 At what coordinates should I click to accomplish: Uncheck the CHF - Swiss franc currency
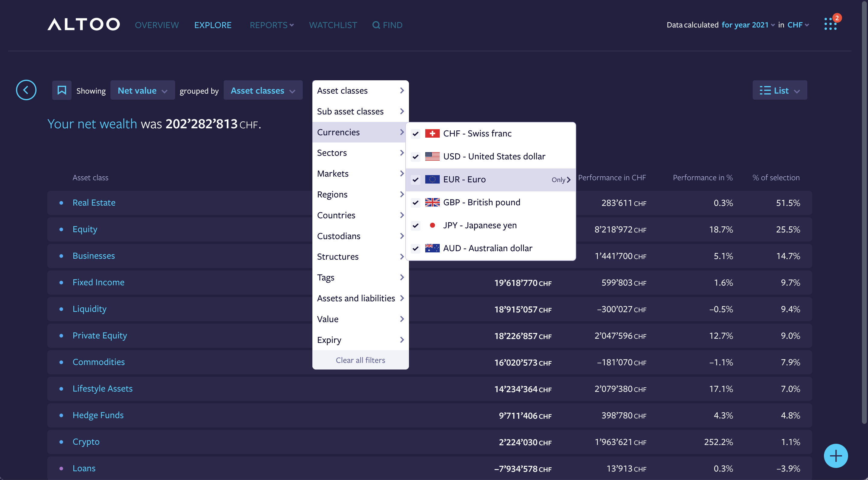pyautogui.click(x=416, y=133)
